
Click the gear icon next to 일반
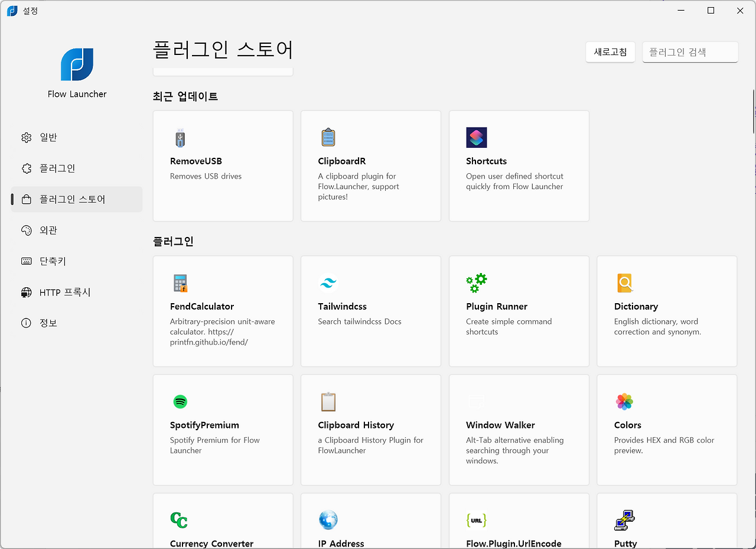coord(26,138)
